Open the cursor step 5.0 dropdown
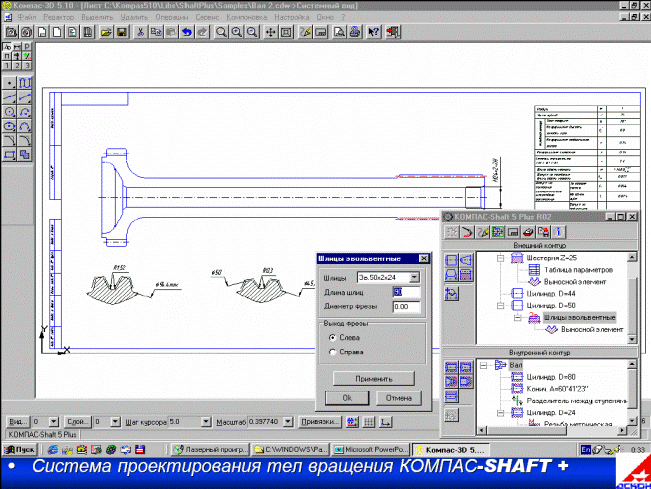This screenshot has height=489, width=651. point(206,422)
